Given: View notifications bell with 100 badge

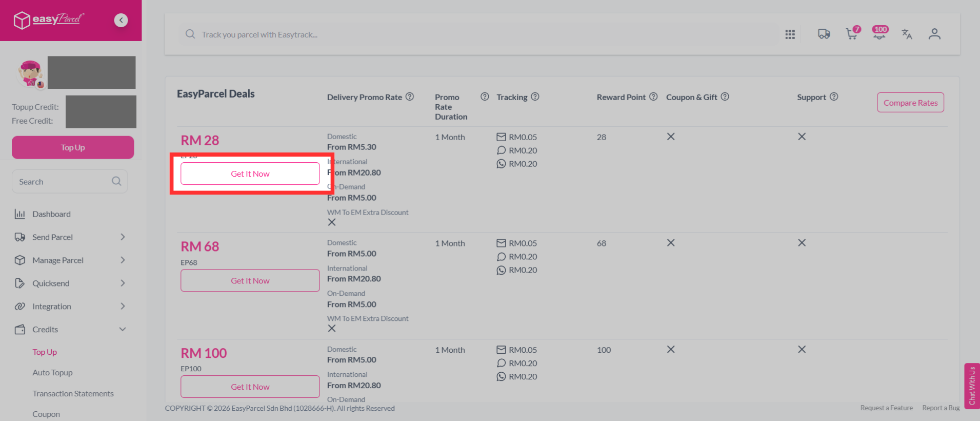Looking at the screenshot, I should (x=879, y=33).
